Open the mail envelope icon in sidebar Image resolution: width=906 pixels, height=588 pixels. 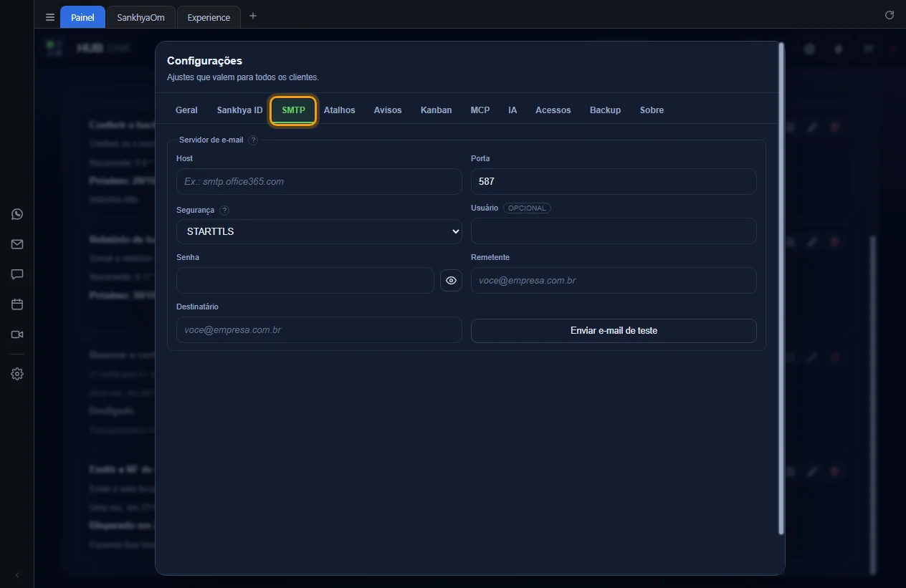tap(17, 244)
